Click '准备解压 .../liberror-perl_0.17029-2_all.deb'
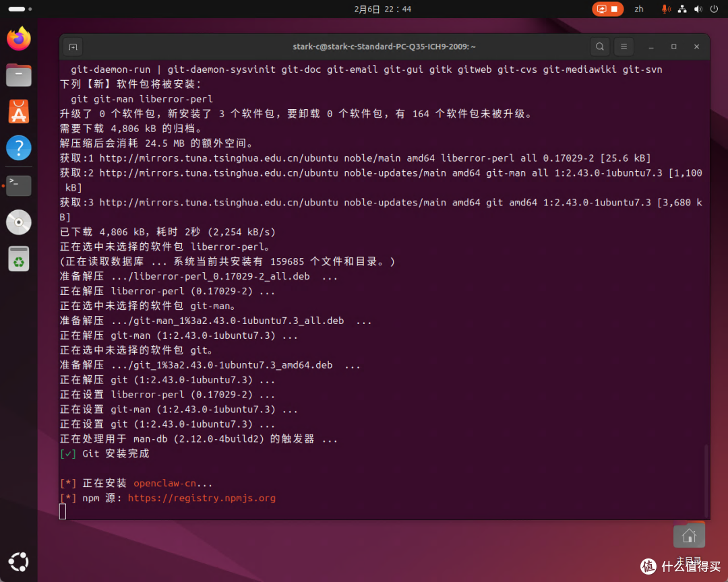The height and width of the screenshot is (582, 728). tap(199, 277)
